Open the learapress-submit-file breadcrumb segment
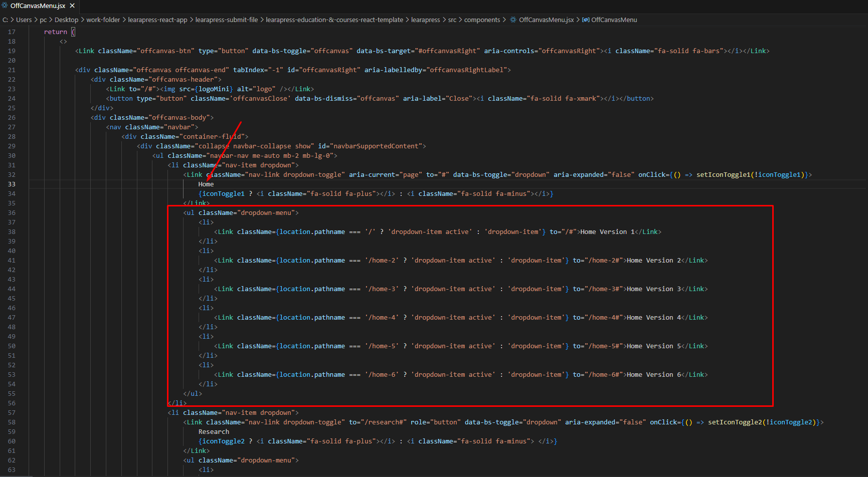The image size is (868, 477). [x=227, y=20]
